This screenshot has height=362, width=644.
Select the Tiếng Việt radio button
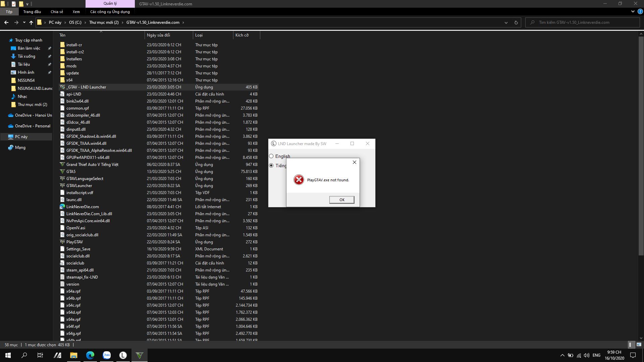click(271, 166)
